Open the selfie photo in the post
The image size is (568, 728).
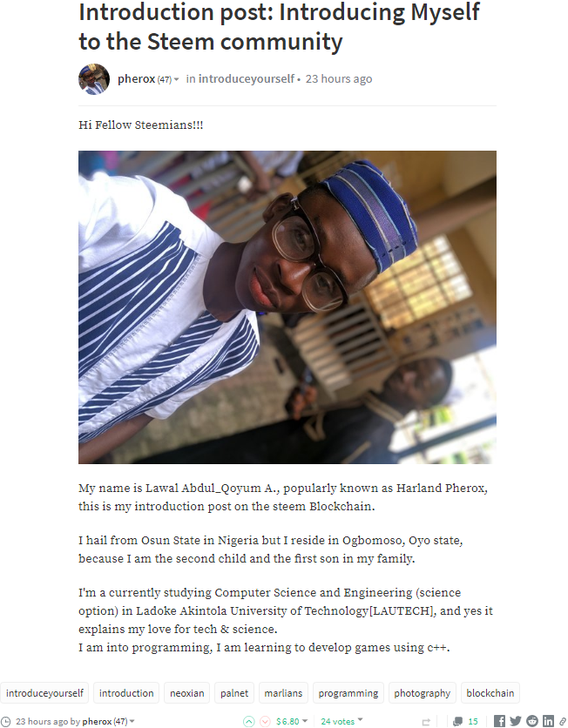287,307
